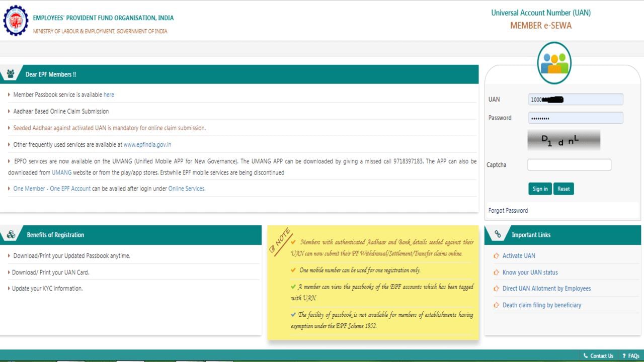Click the Dear EPF Members !! header
The height and width of the screenshot is (362, 644).
[x=51, y=74]
